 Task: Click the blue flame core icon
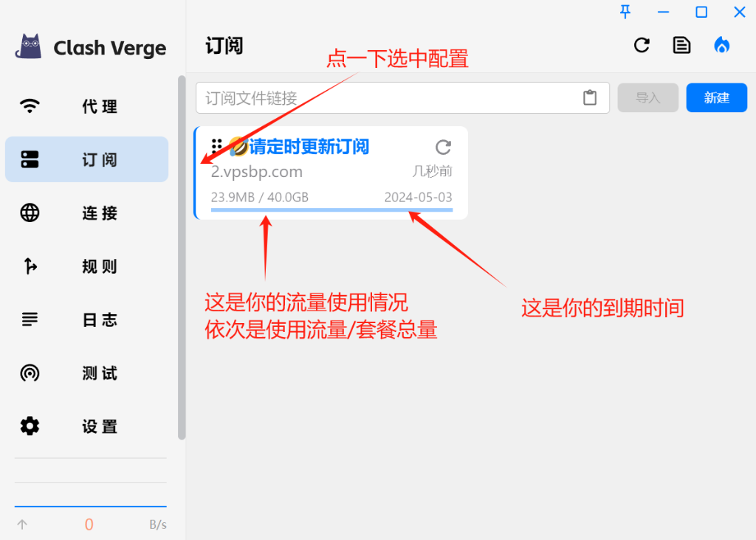point(722,45)
